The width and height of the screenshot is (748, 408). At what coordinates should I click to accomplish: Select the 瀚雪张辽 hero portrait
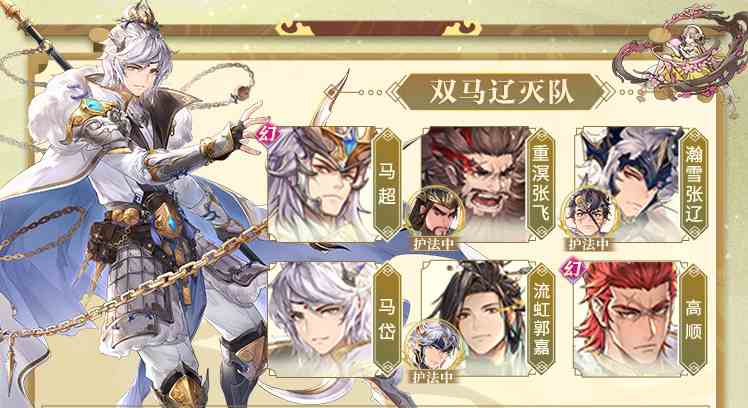(628, 184)
